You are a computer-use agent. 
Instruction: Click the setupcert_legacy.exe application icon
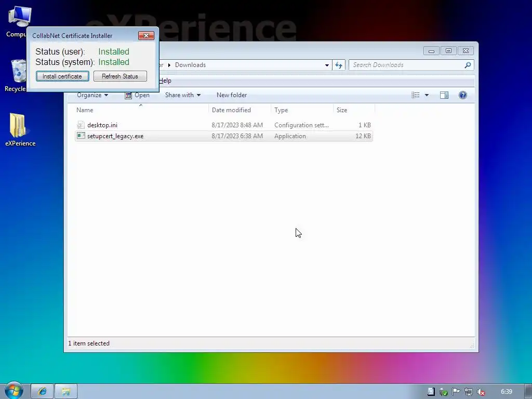(81, 136)
